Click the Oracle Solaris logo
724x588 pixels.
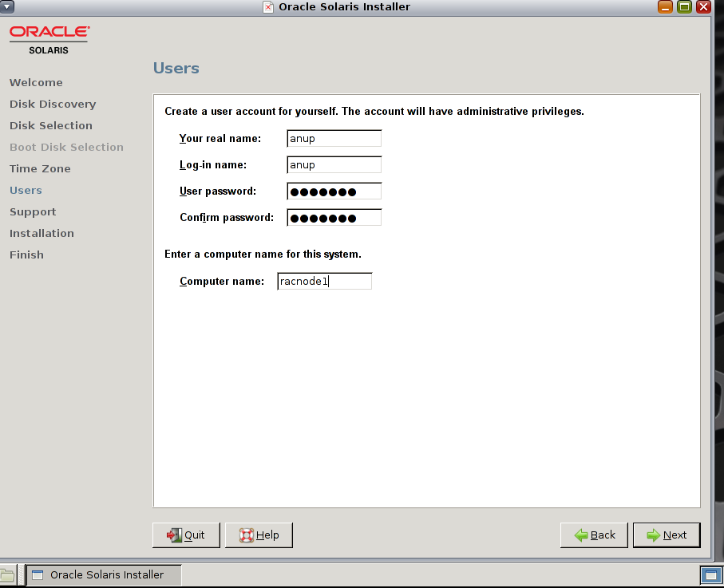(x=49, y=40)
